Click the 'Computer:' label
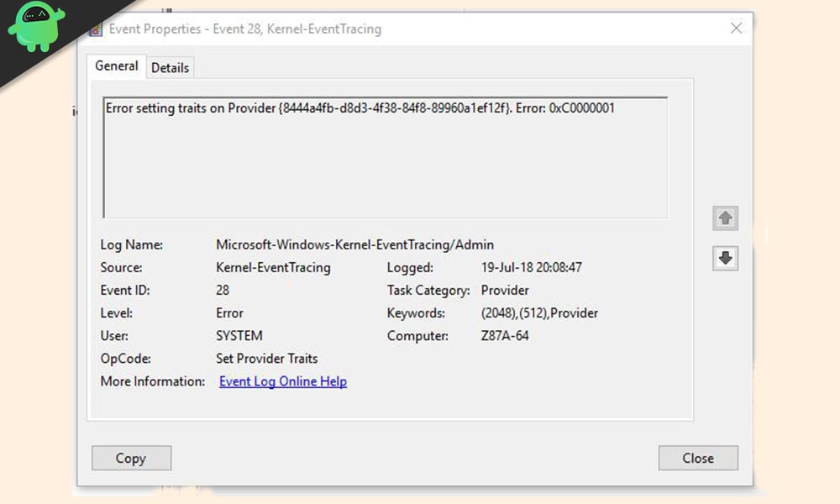Image resolution: width=840 pixels, height=504 pixels. (417, 336)
